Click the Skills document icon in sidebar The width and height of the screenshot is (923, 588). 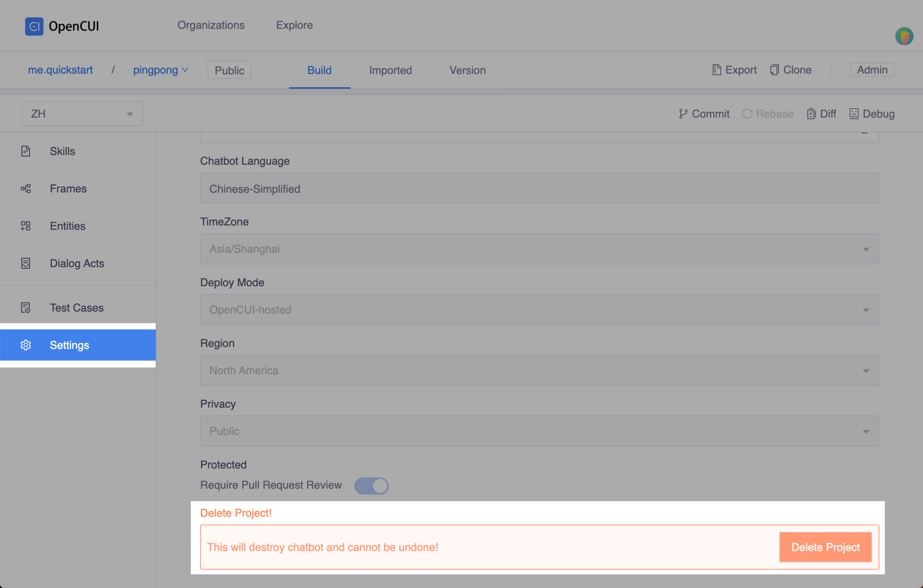(26, 151)
